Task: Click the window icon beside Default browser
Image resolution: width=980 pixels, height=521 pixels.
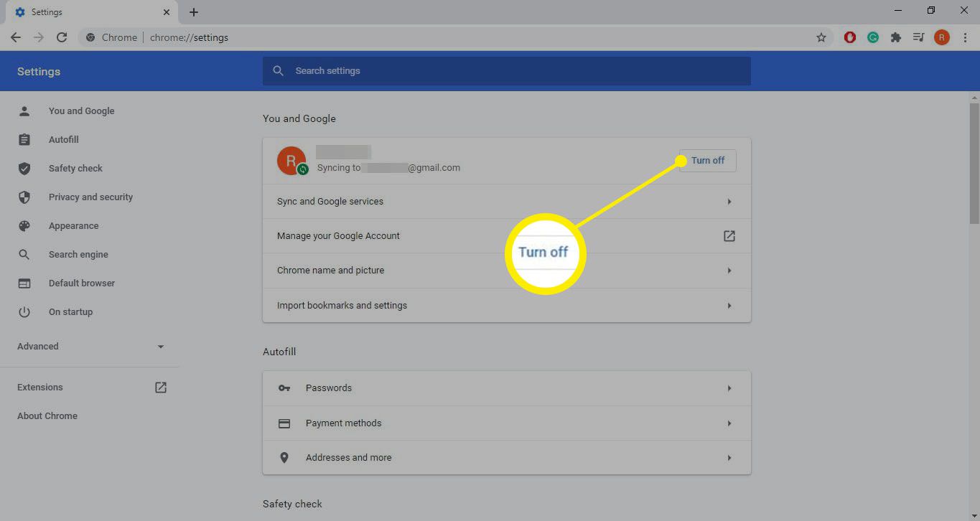Action: click(24, 283)
